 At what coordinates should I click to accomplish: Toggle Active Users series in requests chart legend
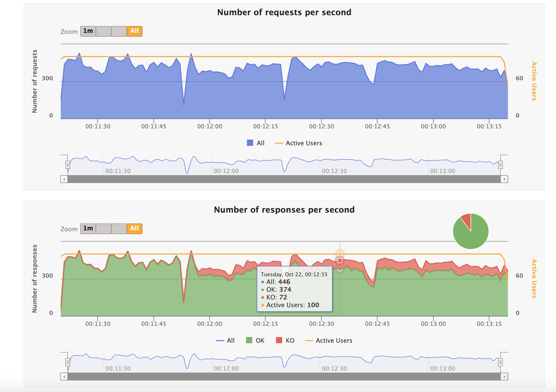coord(298,143)
